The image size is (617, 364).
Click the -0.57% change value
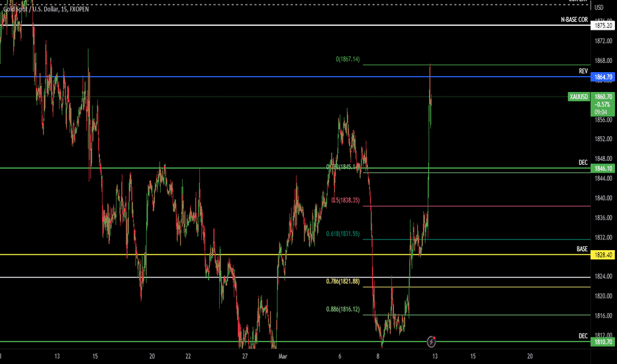pyautogui.click(x=602, y=105)
